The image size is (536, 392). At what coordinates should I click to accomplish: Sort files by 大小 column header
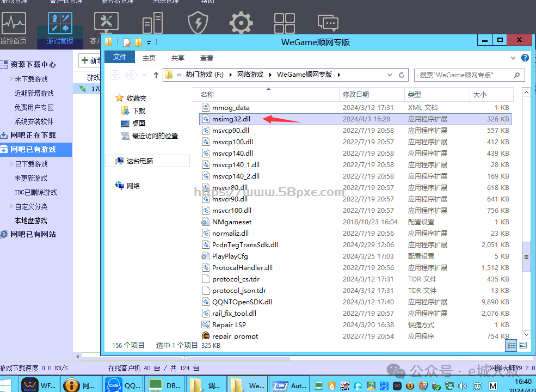click(491, 94)
